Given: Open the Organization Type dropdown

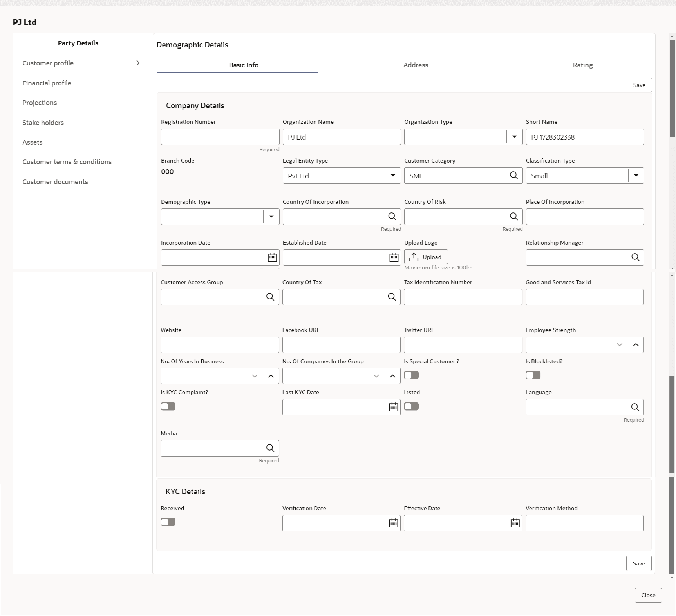Looking at the screenshot, I should 515,137.
